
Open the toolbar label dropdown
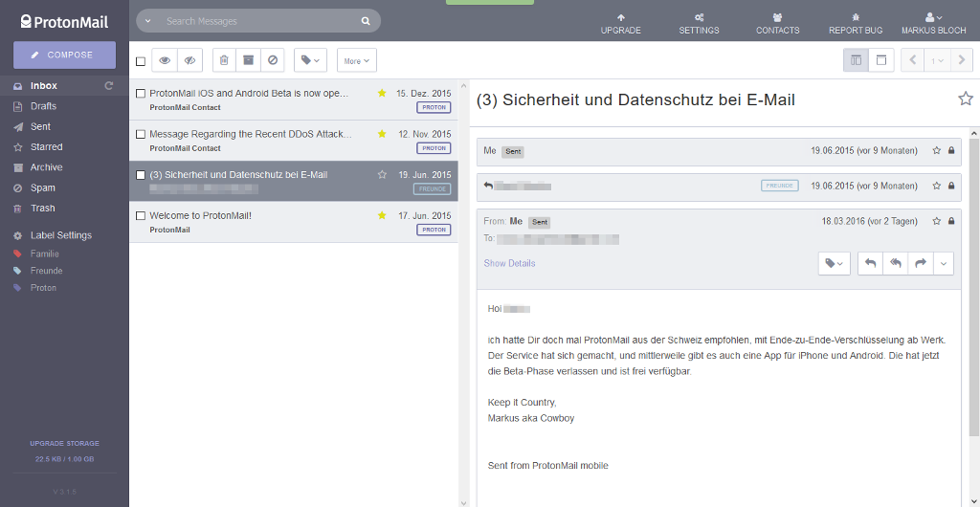(310, 60)
